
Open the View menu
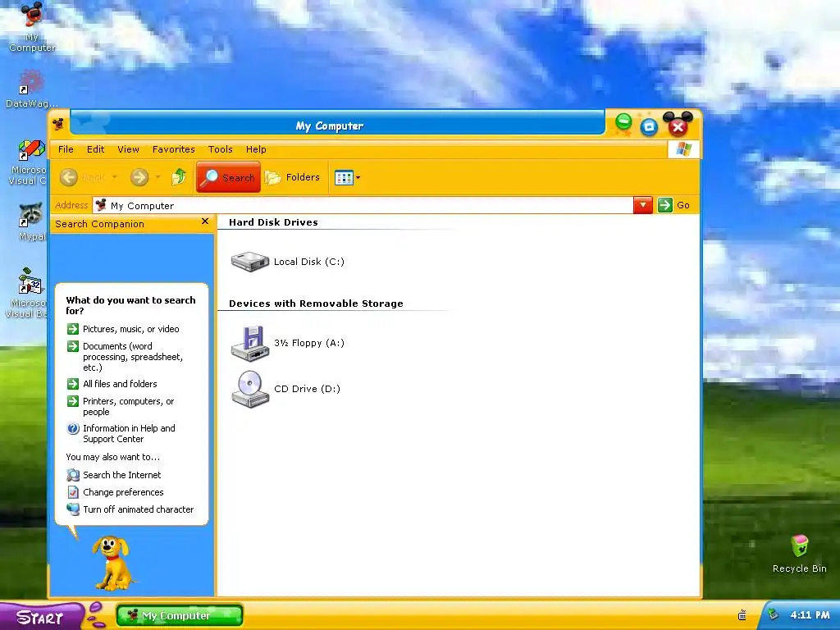[128, 149]
